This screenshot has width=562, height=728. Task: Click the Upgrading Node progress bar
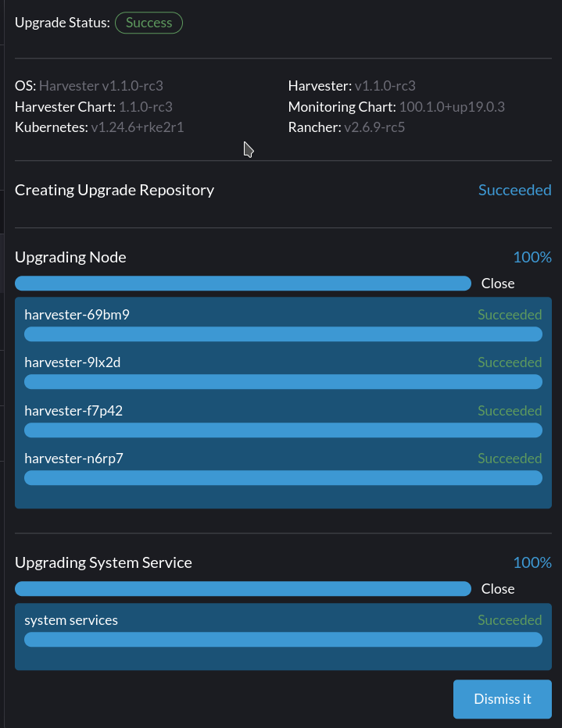(x=242, y=284)
